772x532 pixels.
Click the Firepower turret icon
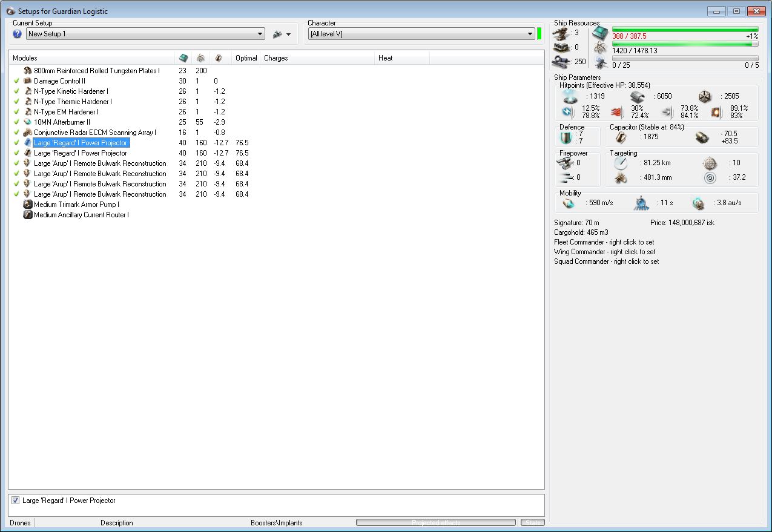tap(565, 163)
